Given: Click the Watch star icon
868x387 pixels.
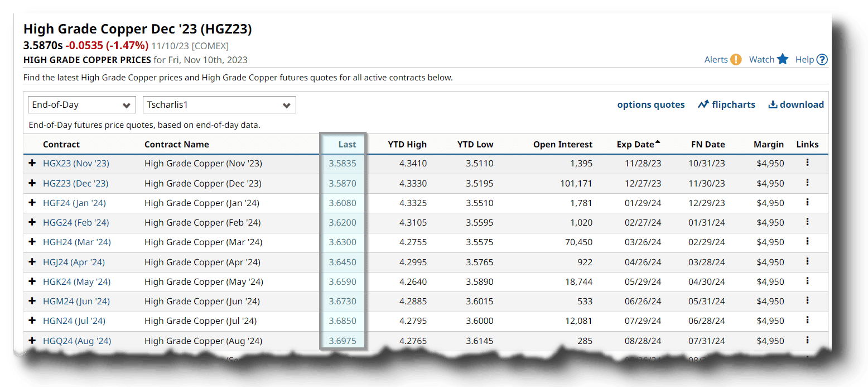Looking at the screenshot, I should [783, 59].
